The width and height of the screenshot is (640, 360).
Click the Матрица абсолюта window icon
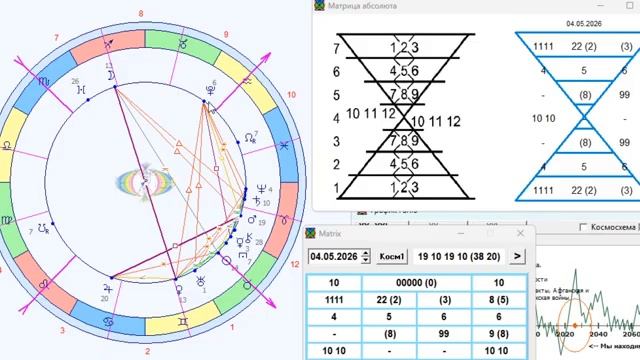point(319,6)
